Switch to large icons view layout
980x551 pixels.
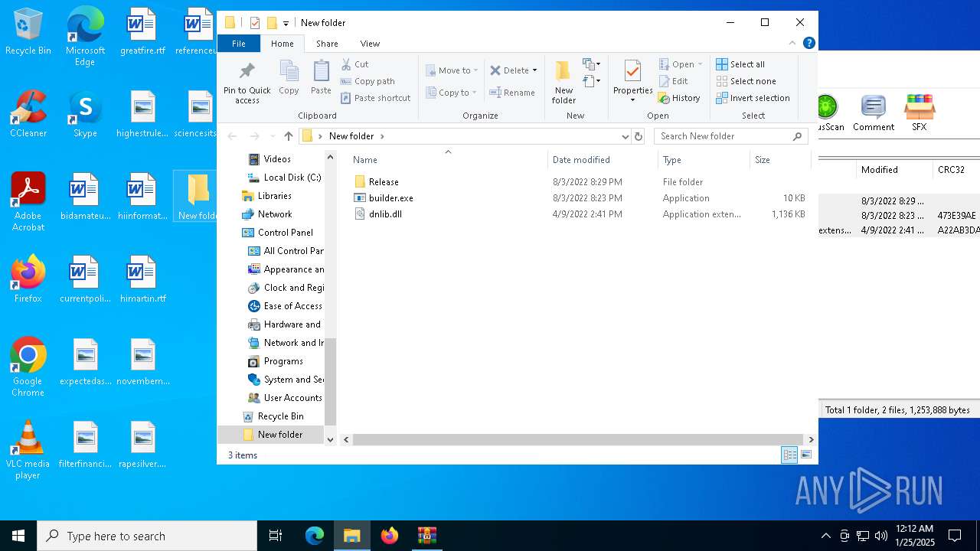pyautogui.click(x=805, y=455)
